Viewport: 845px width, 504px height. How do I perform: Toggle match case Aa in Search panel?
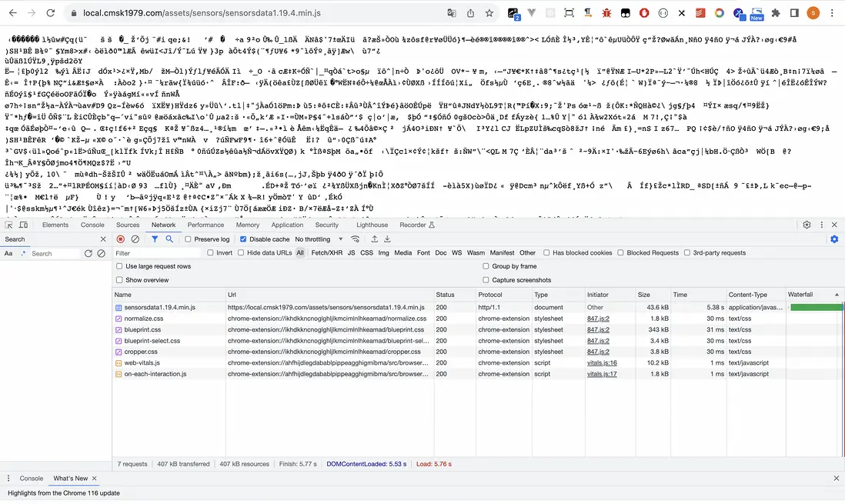tap(8, 253)
